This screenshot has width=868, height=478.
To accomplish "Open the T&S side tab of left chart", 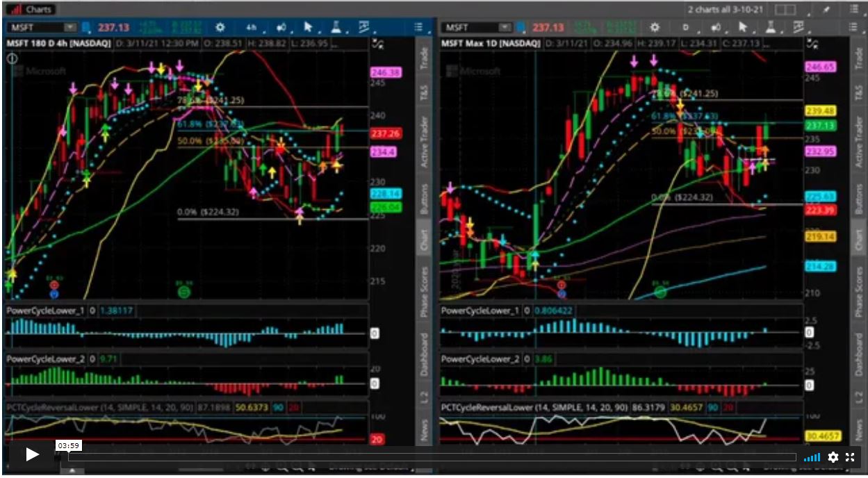I will click(424, 92).
